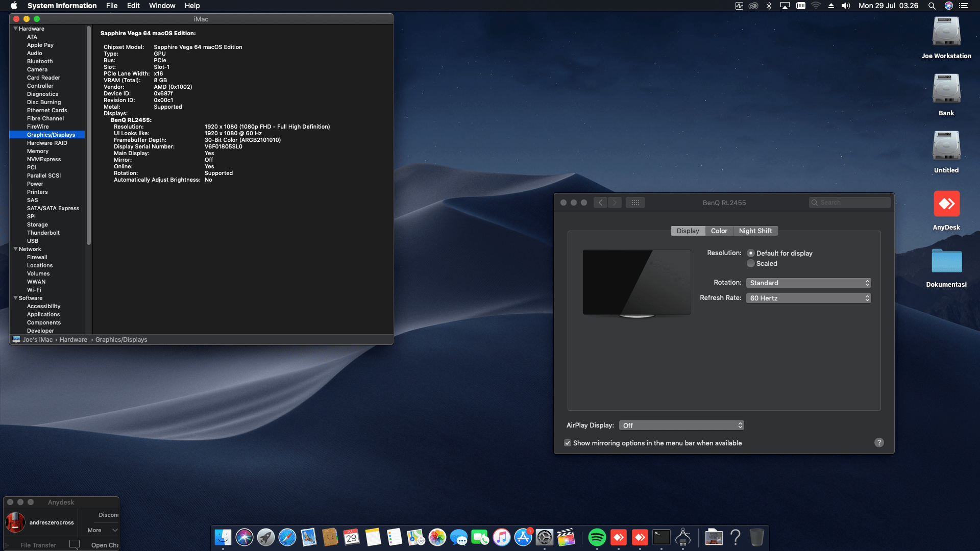980x551 pixels.
Task: Click System Preferences search field
Action: tap(850, 203)
